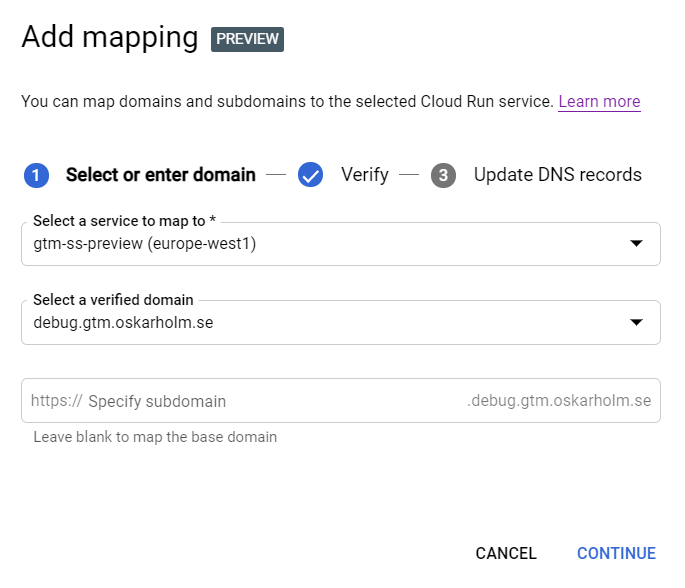Viewport: 685px width, 588px height.
Task: Click the Cloud Run mapping description text
Action: (287, 101)
